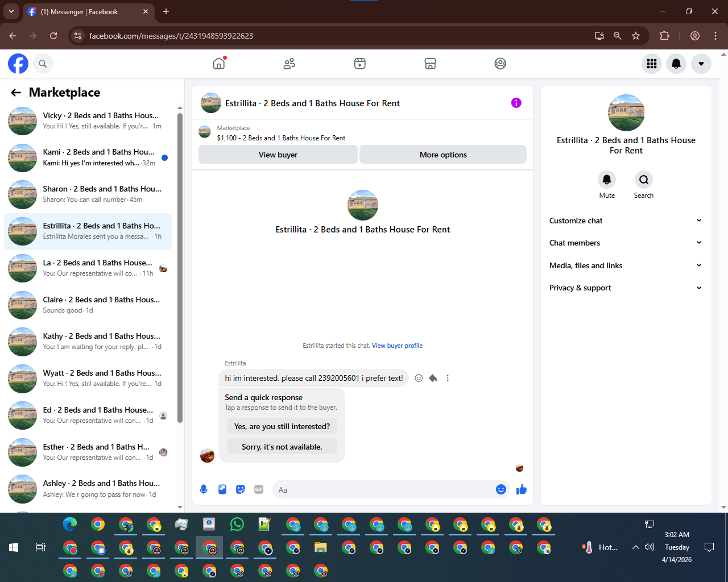728x582 pixels.
Task: Open Chrome's zoom magnifier icon in address bar
Action: (618, 36)
